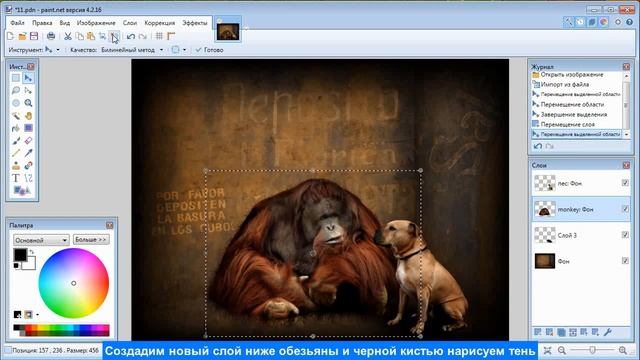The height and width of the screenshot is (360, 640).
Task: Choose the Pencil tool
Action: (16, 153)
